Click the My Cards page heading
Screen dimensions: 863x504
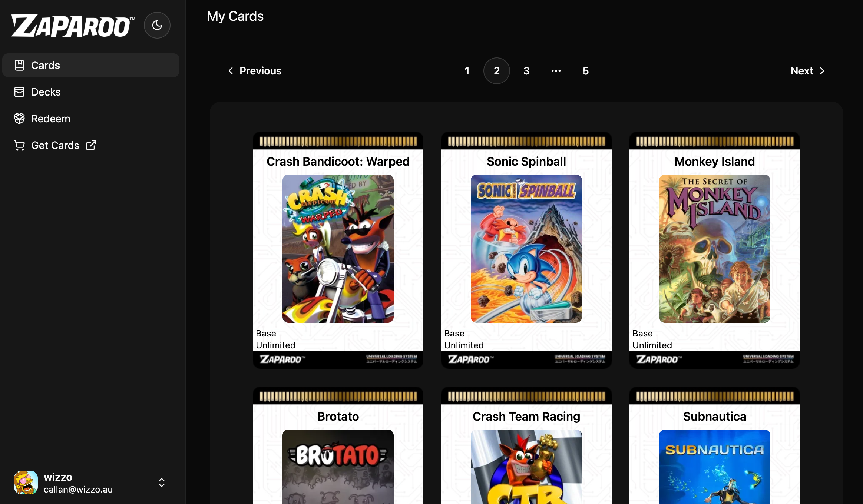[x=235, y=16]
